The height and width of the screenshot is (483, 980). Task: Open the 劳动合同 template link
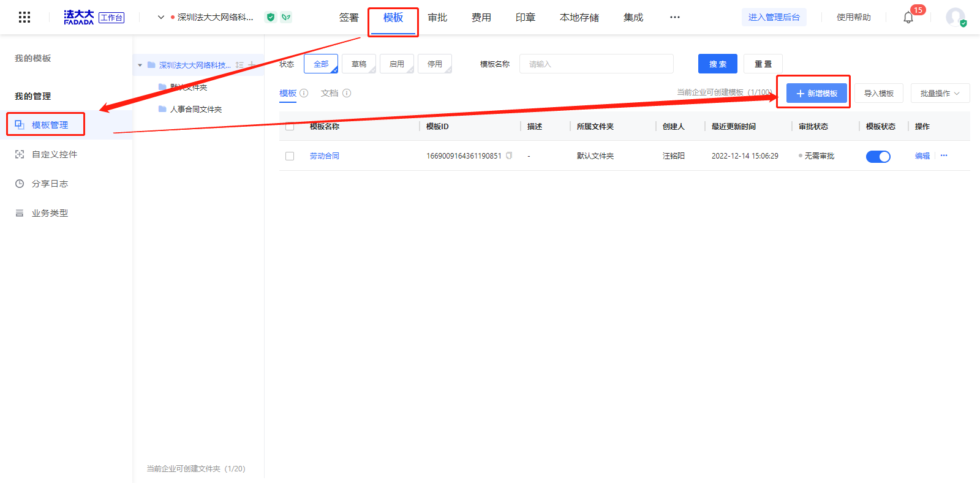pos(325,156)
